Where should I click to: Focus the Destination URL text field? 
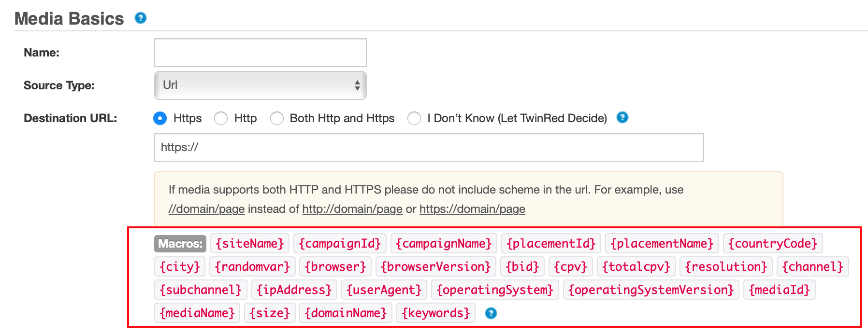click(x=429, y=147)
